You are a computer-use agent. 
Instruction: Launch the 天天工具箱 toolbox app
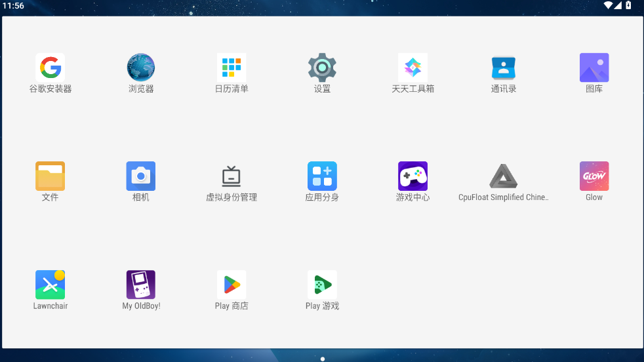click(x=413, y=68)
